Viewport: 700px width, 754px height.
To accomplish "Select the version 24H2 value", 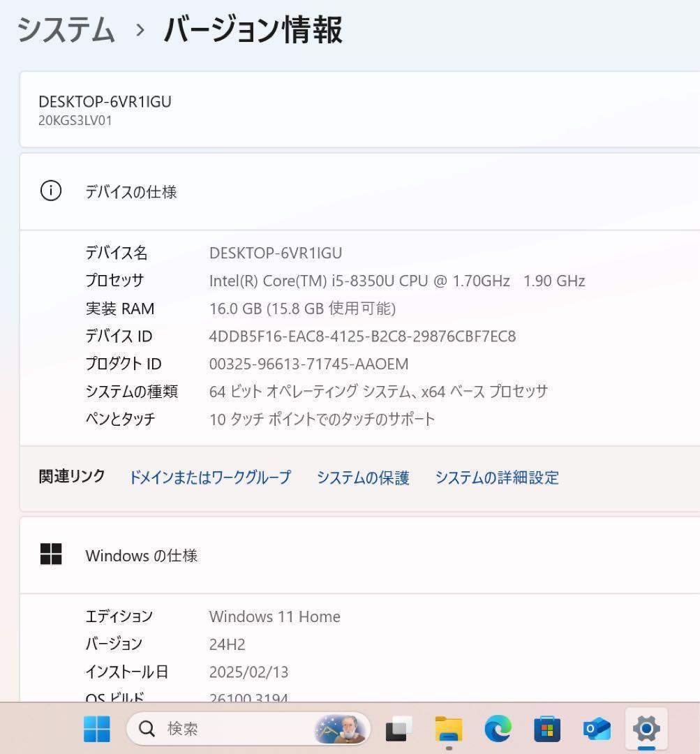I will 227,644.
